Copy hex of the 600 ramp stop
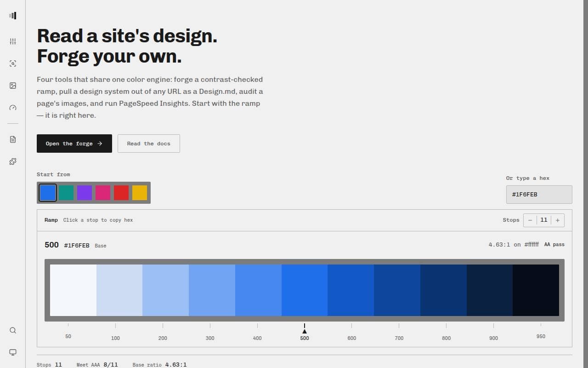Screen dimensions: 588x368 pyautogui.click(x=351, y=290)
